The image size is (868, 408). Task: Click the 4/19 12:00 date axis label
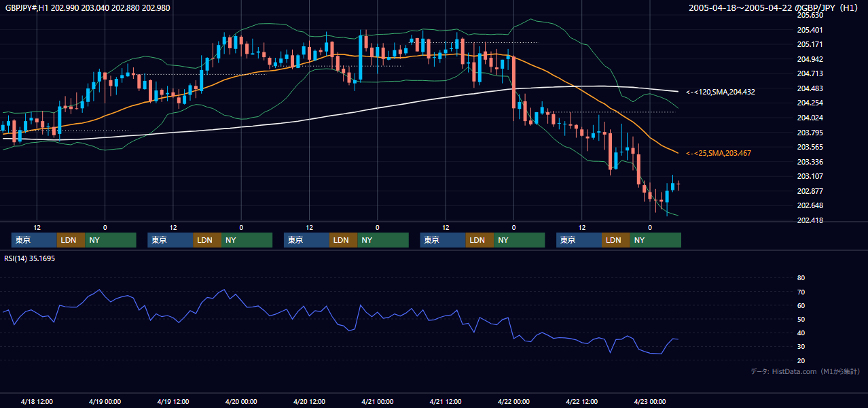click(173, 401)
